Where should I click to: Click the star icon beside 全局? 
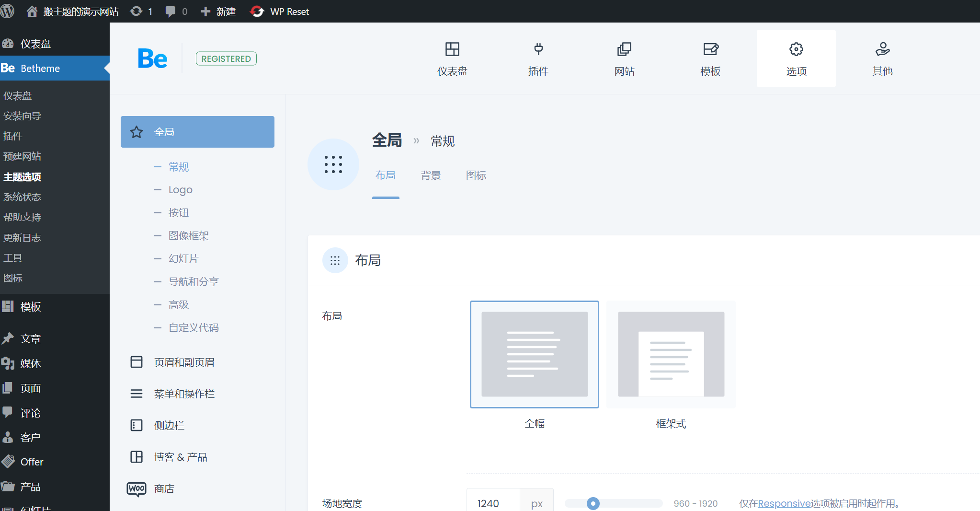tap(137, 132)
